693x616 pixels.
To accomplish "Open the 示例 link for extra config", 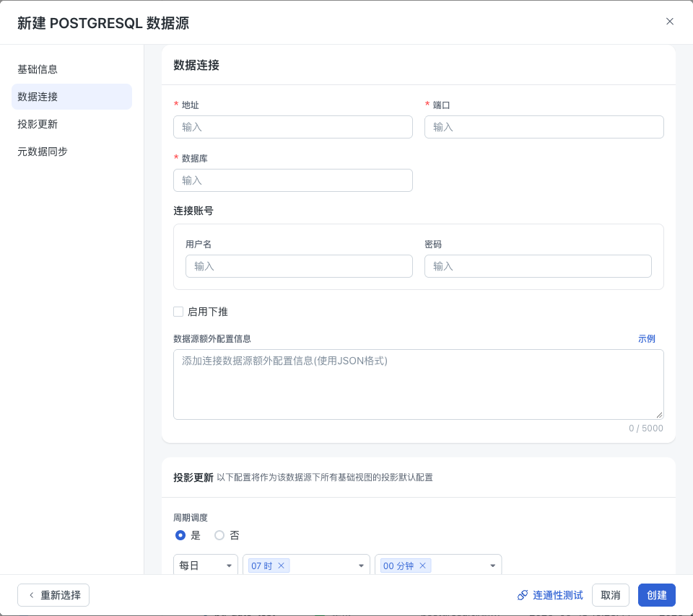I will point(646,339).
